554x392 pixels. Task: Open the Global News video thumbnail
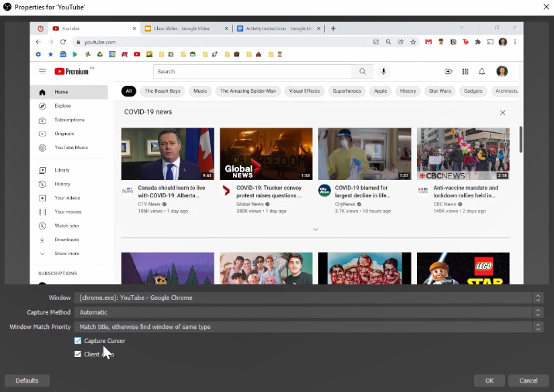[266, 154]
